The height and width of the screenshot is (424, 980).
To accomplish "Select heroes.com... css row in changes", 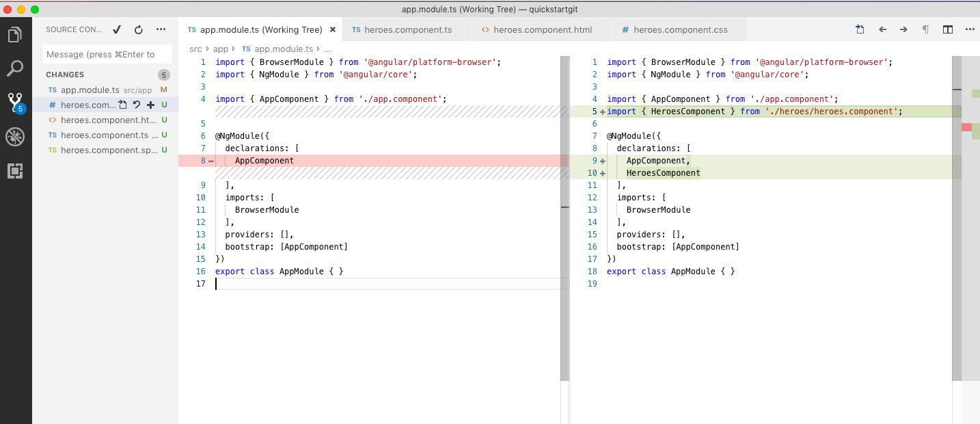I will click(x=105, y=105).
